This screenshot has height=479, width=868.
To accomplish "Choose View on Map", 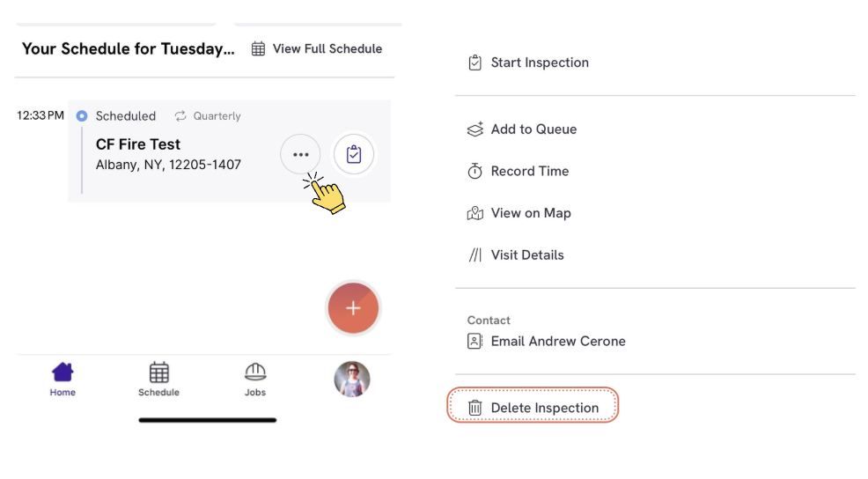I will [x=519, y=213].
